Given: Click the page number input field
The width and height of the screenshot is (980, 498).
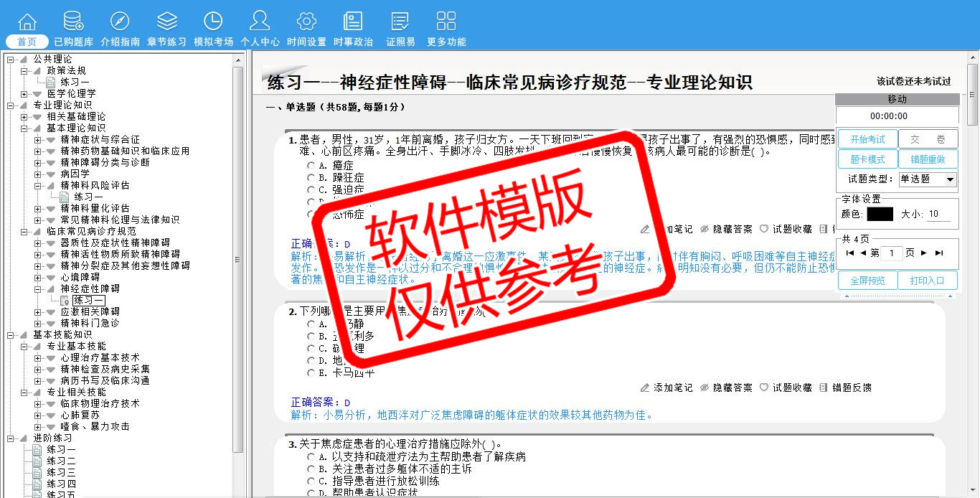Looking at the screenshot, I should 892,253.
